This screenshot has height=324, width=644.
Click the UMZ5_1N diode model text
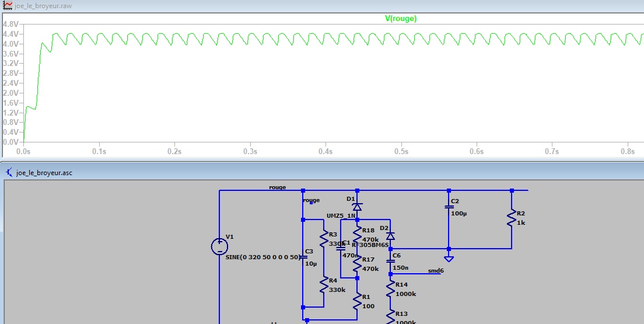click(x=341, y=215)
